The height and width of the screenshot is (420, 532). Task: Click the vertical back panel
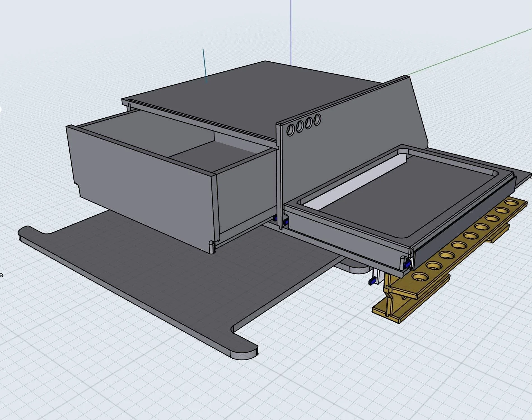(350, 126)
